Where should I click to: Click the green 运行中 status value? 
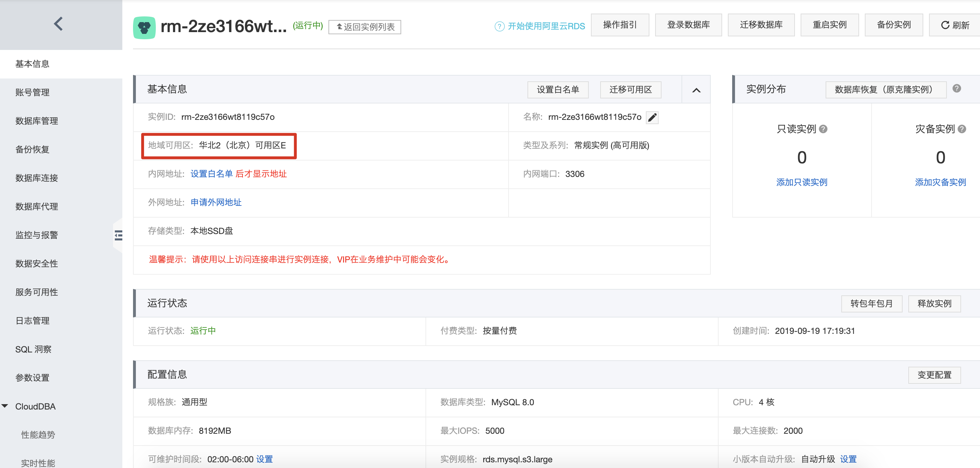pyautogui.click(x=203, y=331)
